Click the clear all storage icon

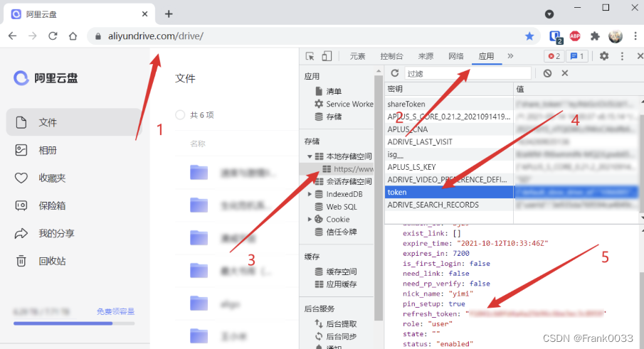(x=547, y=73)
